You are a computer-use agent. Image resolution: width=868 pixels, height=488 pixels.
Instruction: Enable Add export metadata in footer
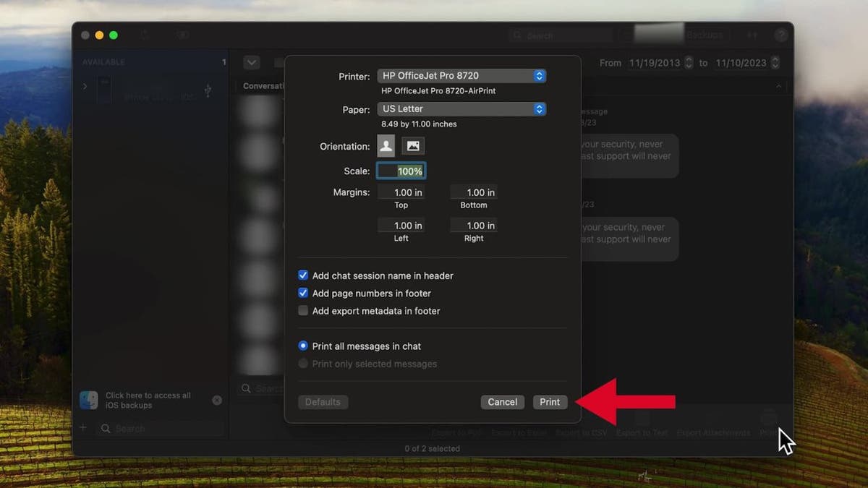point(304,311)
